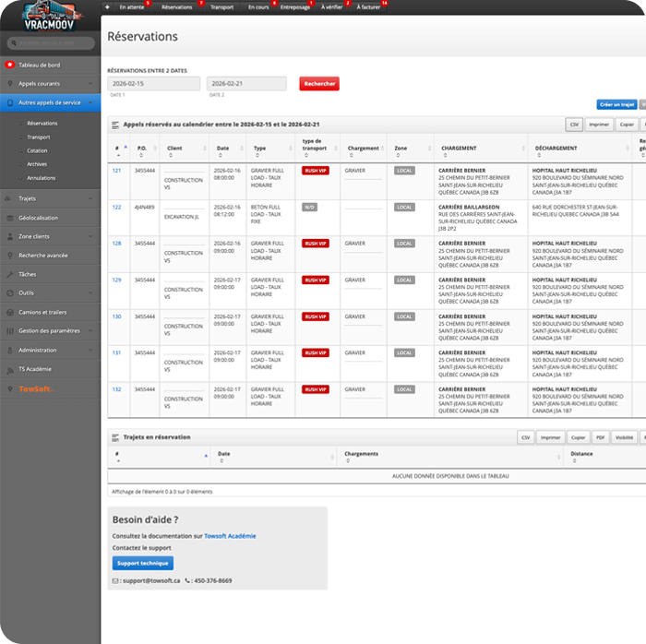Click the LOCAL badge in row 128

pos(404,244)
